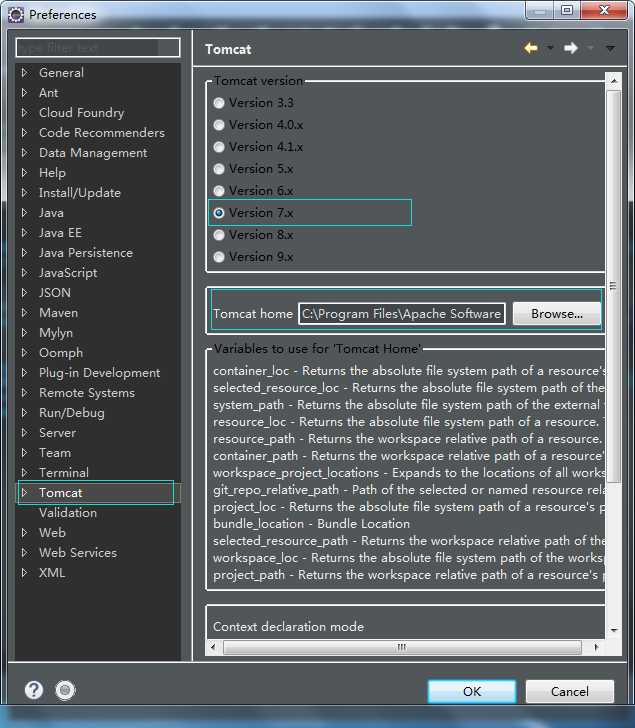Click the Tomcat home path field
The height and width of the screenshot is (728, 635).
point(402,314)
